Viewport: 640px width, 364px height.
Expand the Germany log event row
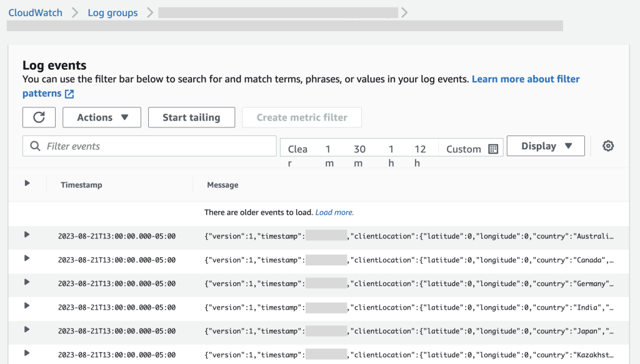(x=26, y=284)
